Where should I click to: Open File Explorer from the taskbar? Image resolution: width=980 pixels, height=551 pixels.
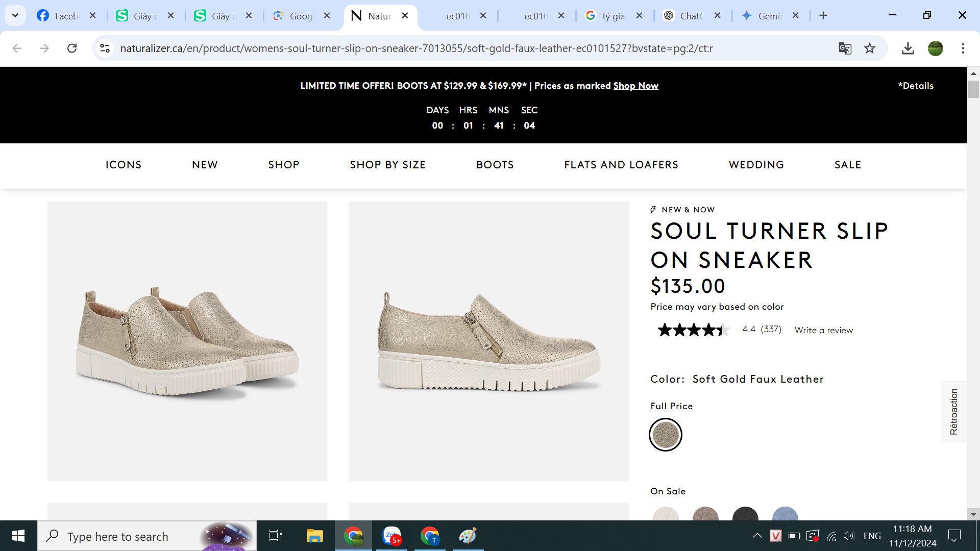point(314,536)
